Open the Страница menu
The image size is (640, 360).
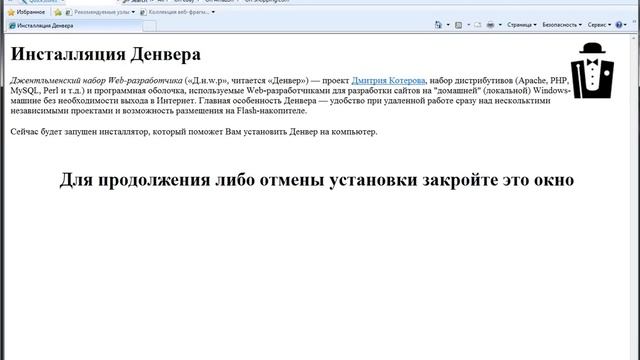(522, 25)
